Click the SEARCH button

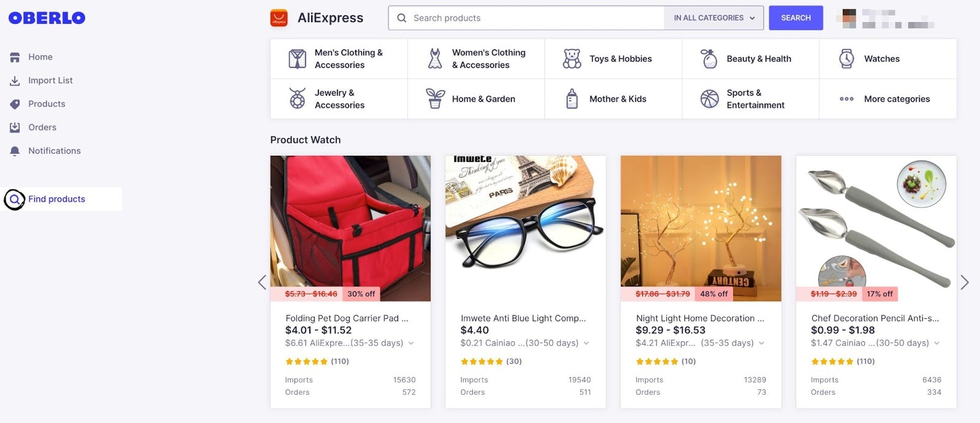pyautogui.click(x=795, y=18)
